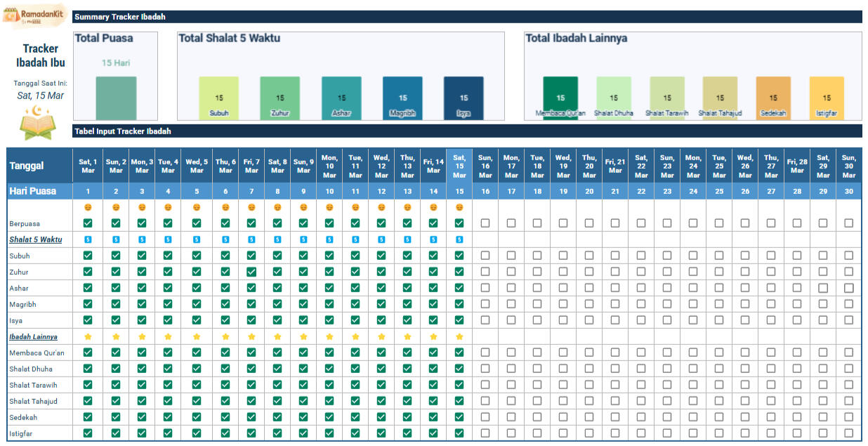868x446 pixels.
Task: Click the blue 5 badge under day 8
Action: [277, 240]
